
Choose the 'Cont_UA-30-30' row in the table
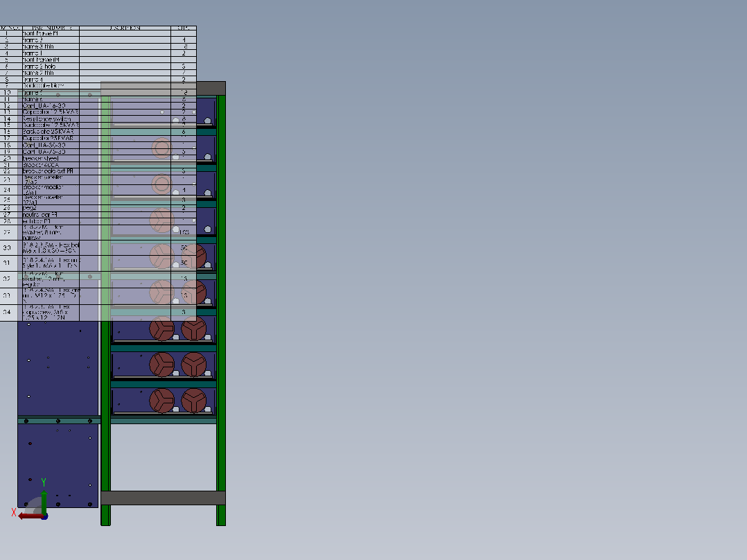coord(98,145)
